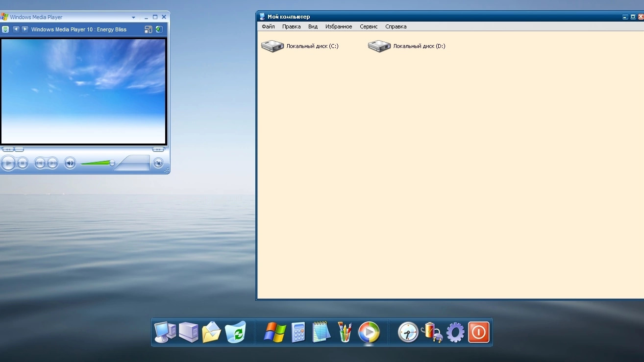Click the fast forward button in Media Player
Screen dimensions: 644x362
tap(158, 149)
